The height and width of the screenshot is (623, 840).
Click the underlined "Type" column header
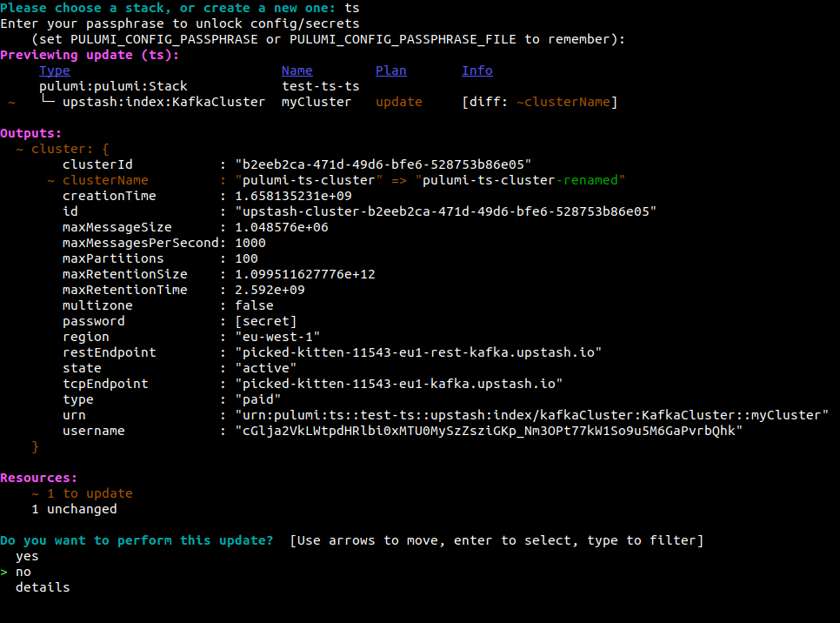[x=55, y=70]
